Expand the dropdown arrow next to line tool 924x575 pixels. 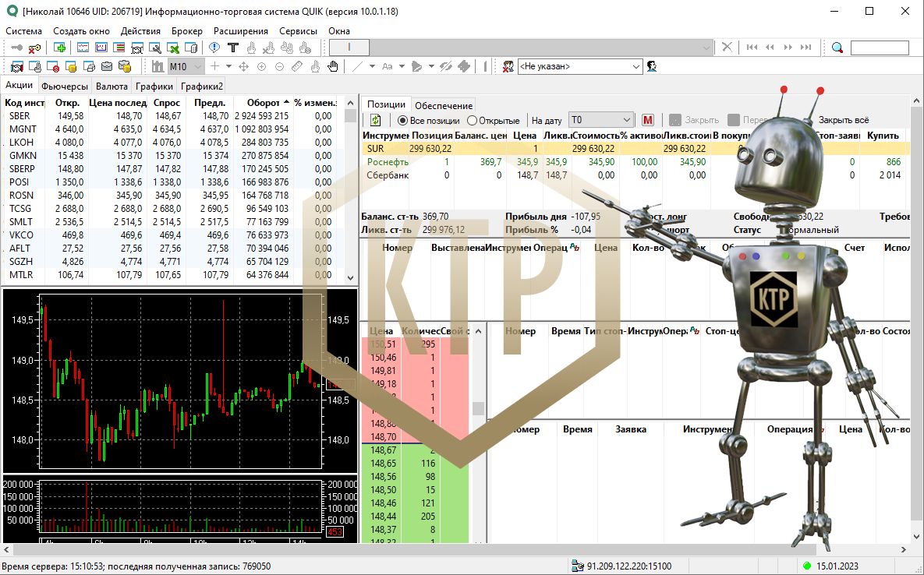(x=372, y=66)
